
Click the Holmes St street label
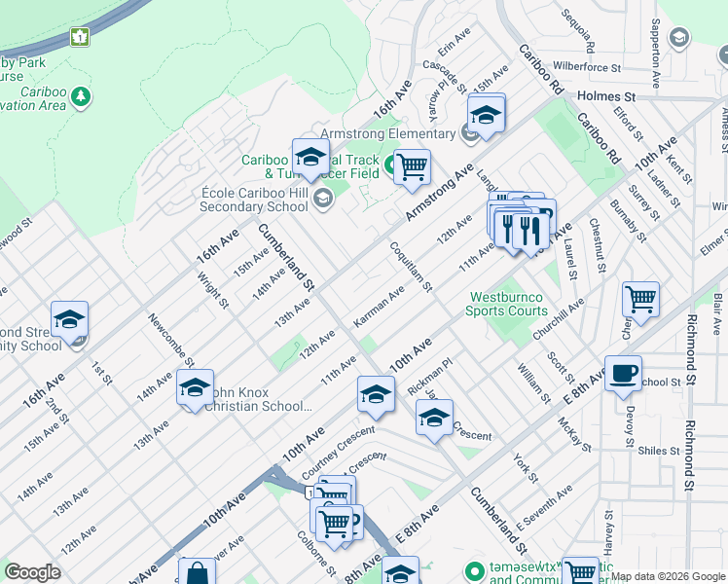606,96
